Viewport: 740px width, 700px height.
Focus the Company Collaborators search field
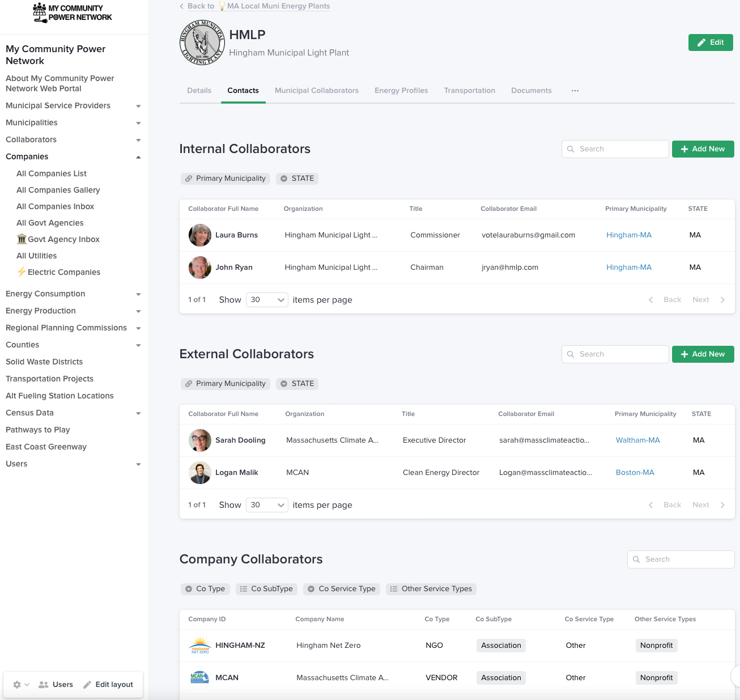[x=681, y=559]
